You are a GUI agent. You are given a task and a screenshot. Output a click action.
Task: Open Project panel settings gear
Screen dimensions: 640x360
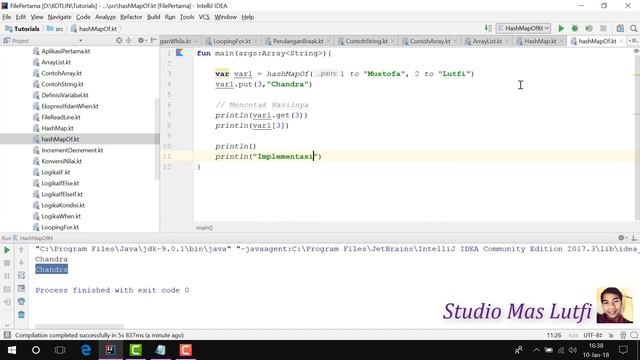(141, 40)
